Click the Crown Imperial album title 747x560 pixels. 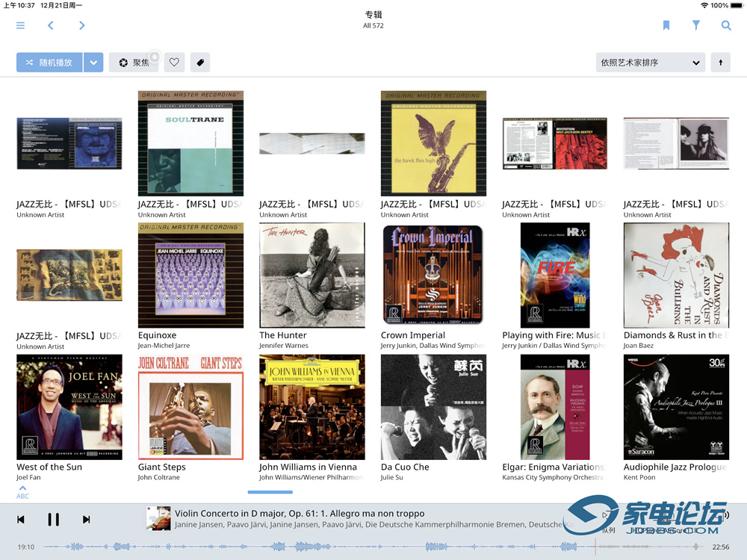[x=413, y=335]
